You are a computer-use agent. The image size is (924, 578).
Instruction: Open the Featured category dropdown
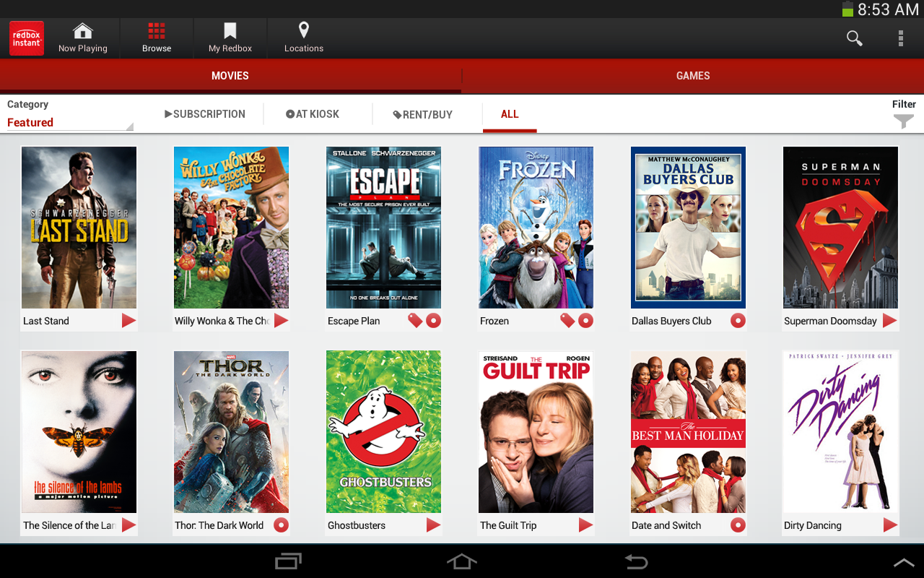[x=69, y=122]
